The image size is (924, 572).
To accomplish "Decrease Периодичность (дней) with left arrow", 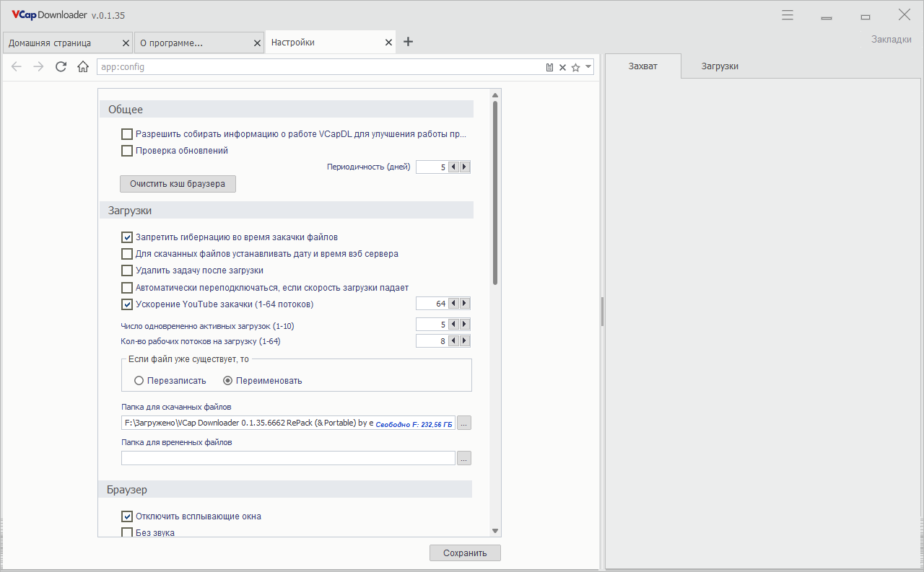I will click(x=453, y=167).
